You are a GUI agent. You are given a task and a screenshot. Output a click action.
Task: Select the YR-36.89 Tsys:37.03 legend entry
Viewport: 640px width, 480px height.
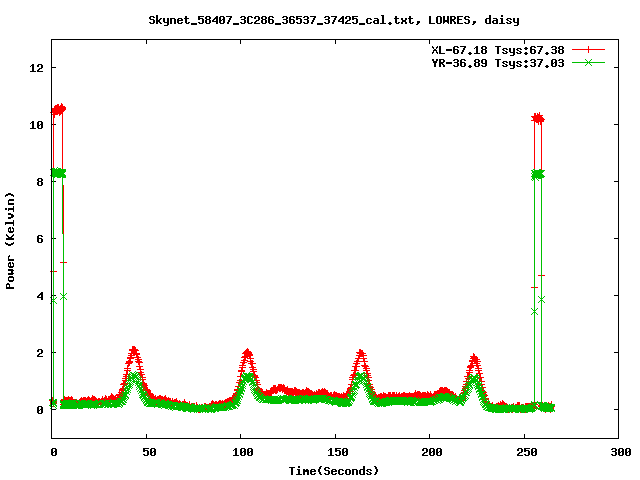498,63
